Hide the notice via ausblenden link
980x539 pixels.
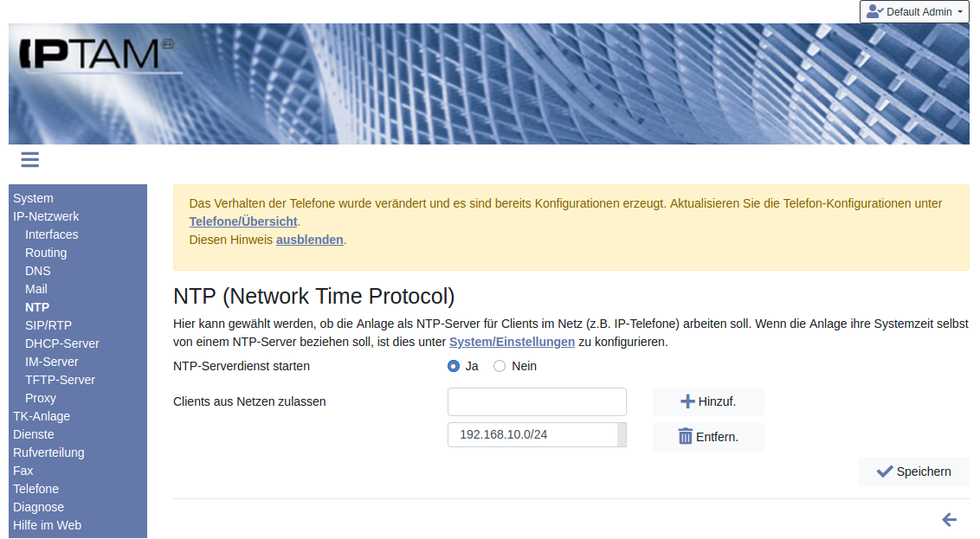(x=310, y=240)
